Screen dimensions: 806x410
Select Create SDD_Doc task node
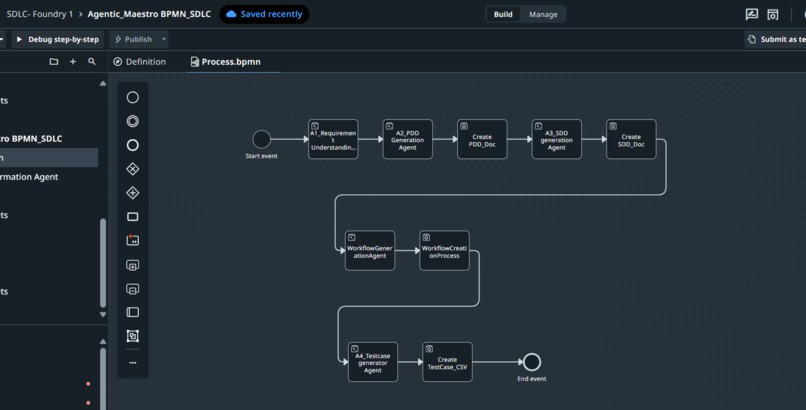pyautogui.click(x=631, y=139)
